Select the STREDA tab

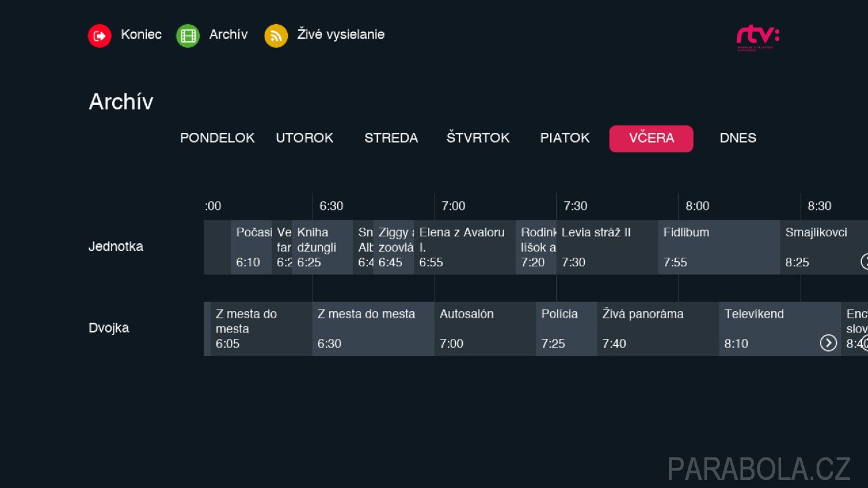391,138
